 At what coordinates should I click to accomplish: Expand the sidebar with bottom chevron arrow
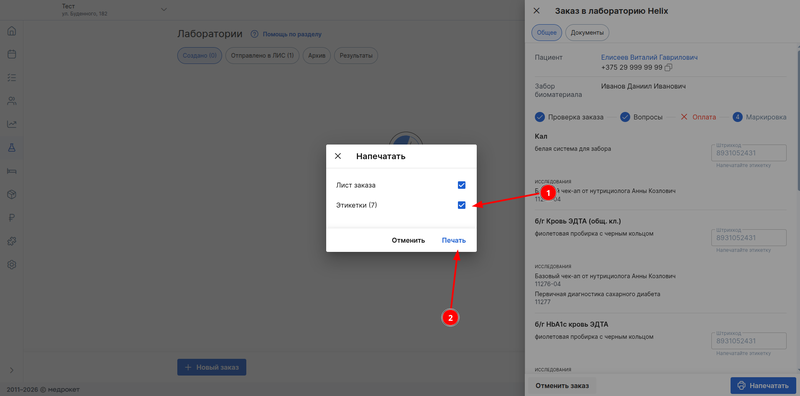(x=12, y=370)
